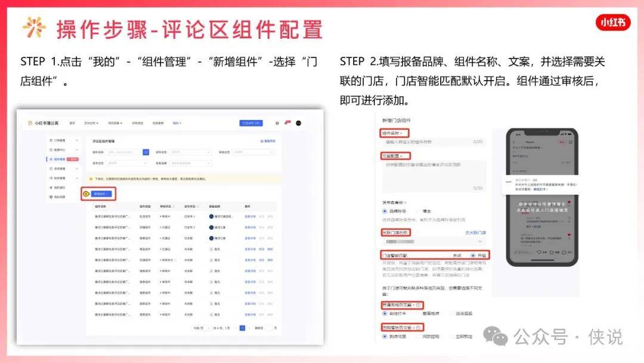Tap the share icon in the phone preview
This screenshot has width=644, height=363.
click(x=571, y=142)
